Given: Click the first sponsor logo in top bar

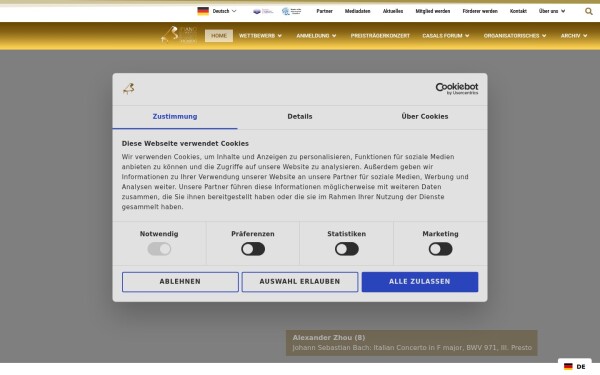Looking at the screenshot, I should [263, 11].
